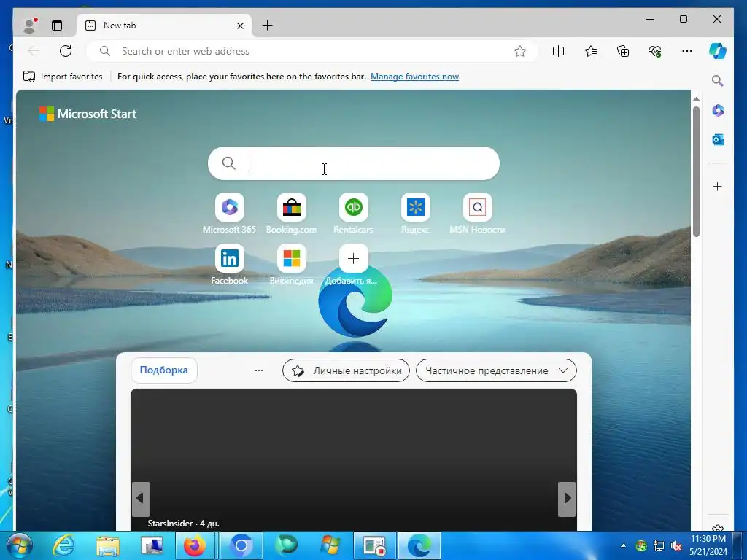747x560 pixels.
Task: Open Internet Explorer from the taskbar
Action: pyautogui.click(x=63, y=545)
